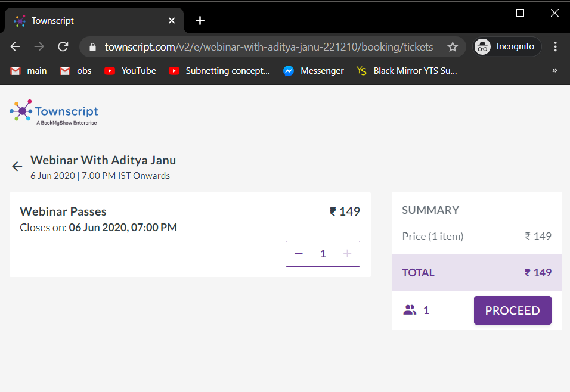Click the PROCEED button
This screenshot has width=570, height=392.
click(512, 310)
